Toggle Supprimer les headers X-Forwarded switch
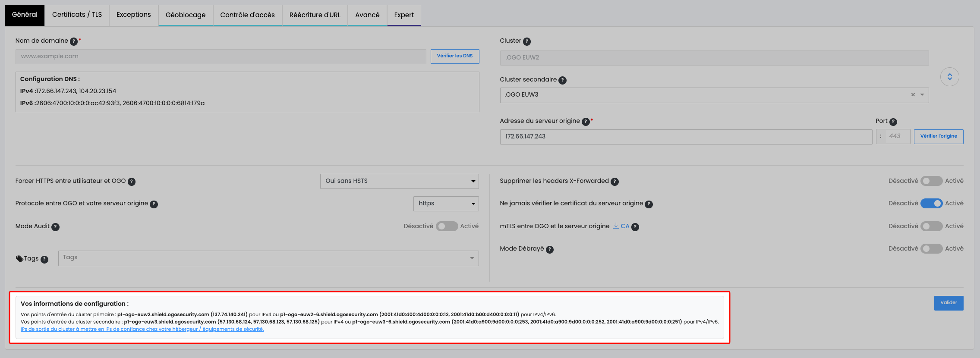The width and height of the screenshot is (980, 358). tap(931, 181)
